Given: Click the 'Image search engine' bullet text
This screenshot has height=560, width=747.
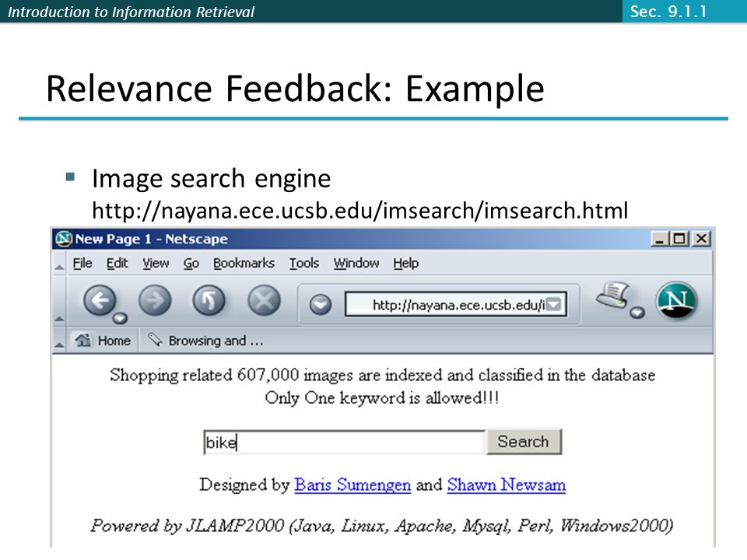Looking at the screenshot, I should point(211,179).
